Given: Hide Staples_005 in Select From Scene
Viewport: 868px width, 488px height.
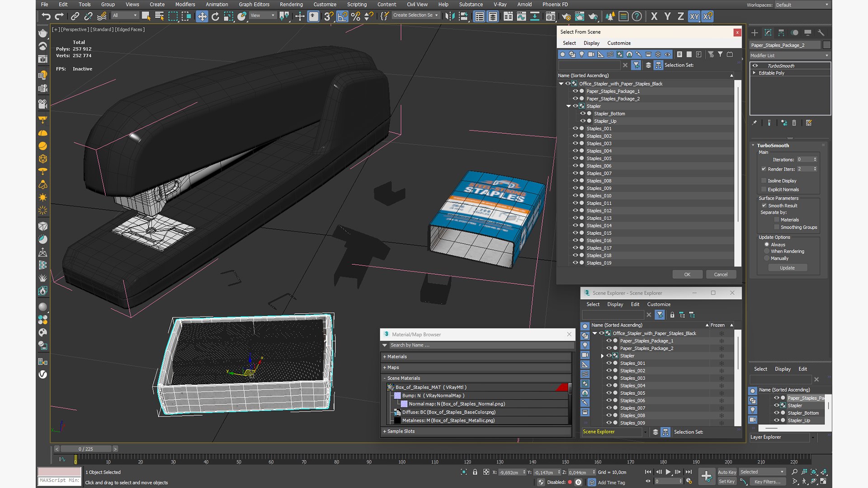Looking at the screenshot, I should pos(575,158).
